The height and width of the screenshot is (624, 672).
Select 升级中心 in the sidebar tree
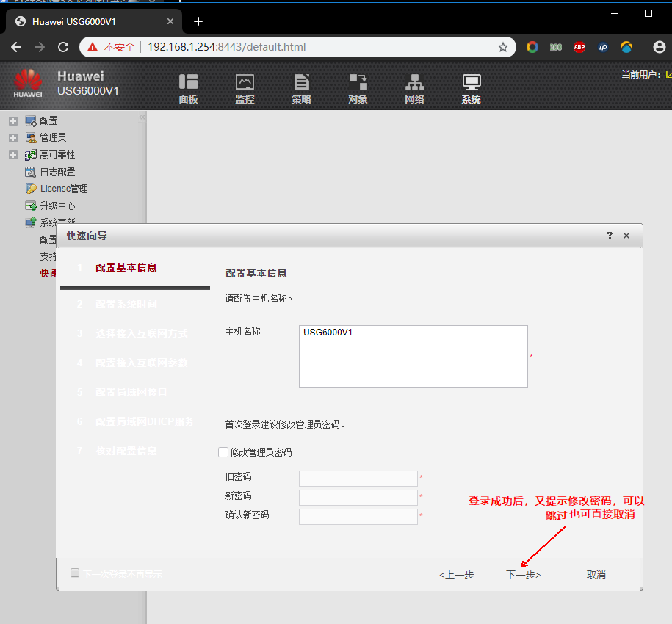point(57,206)
